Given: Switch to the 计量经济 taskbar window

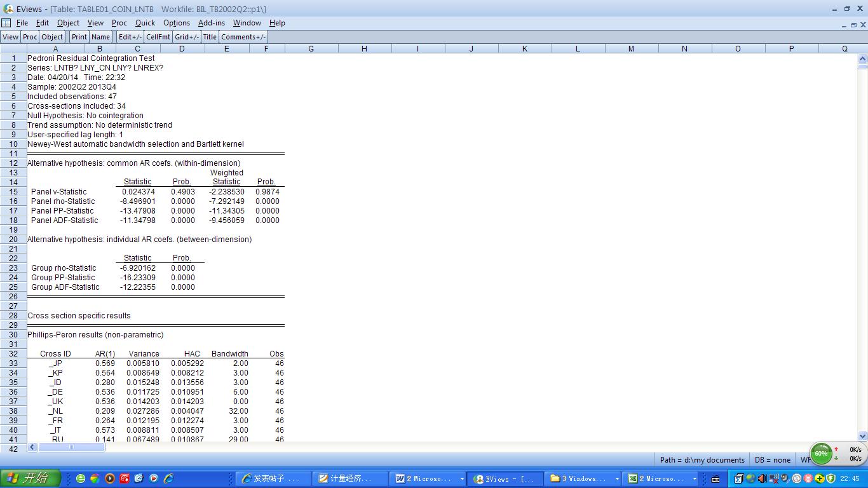Looking at the screenshot, I should (x=351, y=479).
